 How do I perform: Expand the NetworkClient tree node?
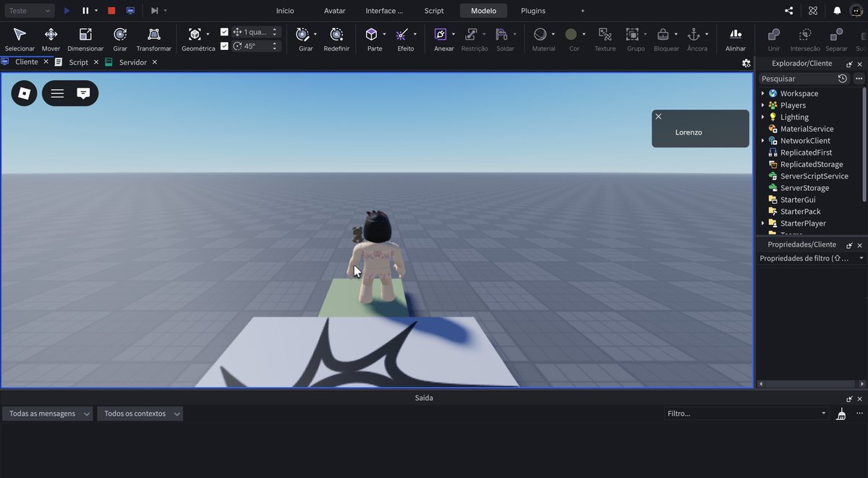(x=762, y=140)
